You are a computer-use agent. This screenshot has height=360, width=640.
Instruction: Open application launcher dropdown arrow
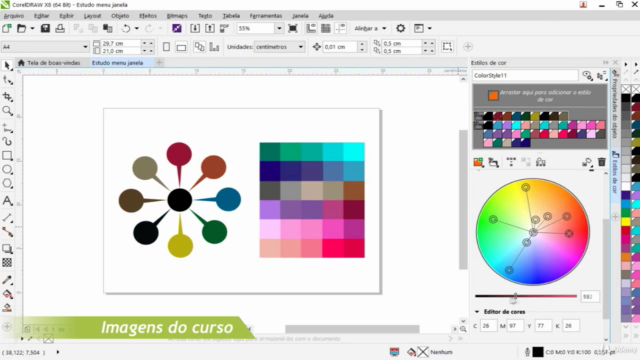429,28
